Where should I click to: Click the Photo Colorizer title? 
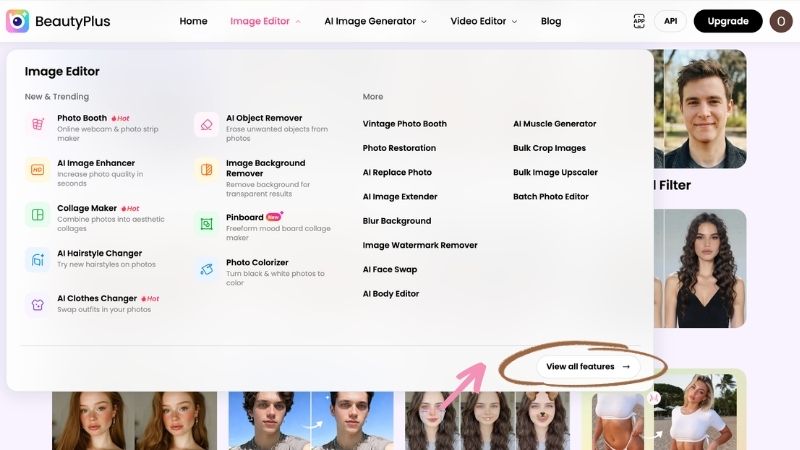pyautogui.click(x=257, y=262)
